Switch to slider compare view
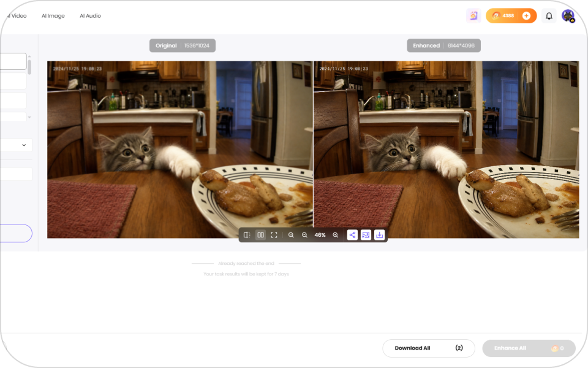The image size is (588, 368). pyautogui.click(x=247, y=235)
